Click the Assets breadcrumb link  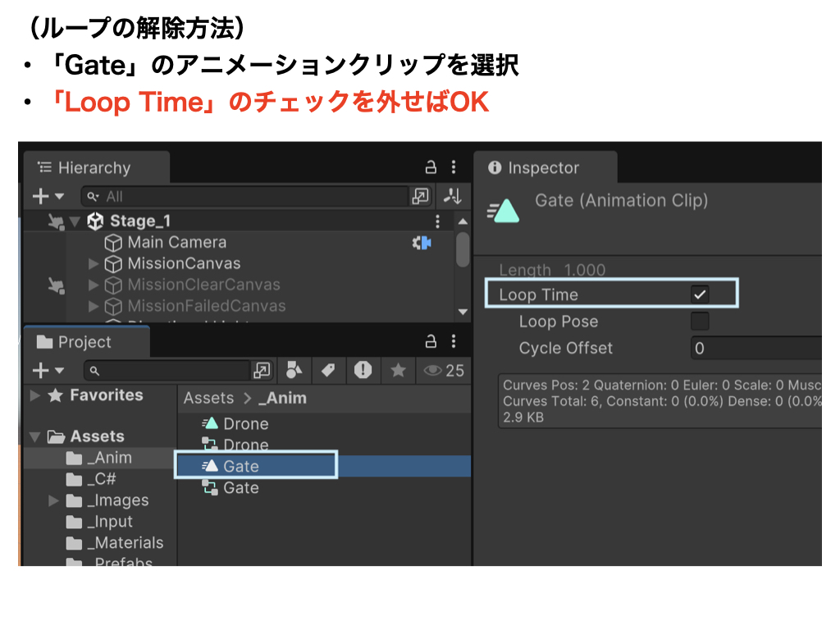click(x=208, y=398)
